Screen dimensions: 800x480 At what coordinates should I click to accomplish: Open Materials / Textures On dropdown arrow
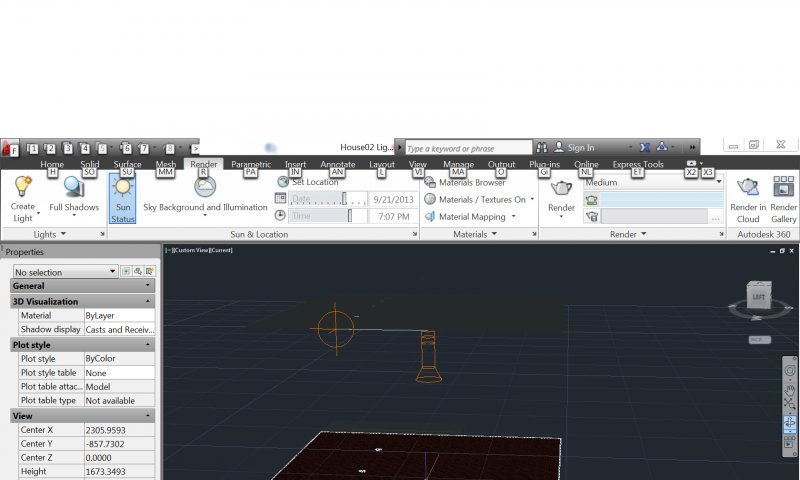[532, 199]
